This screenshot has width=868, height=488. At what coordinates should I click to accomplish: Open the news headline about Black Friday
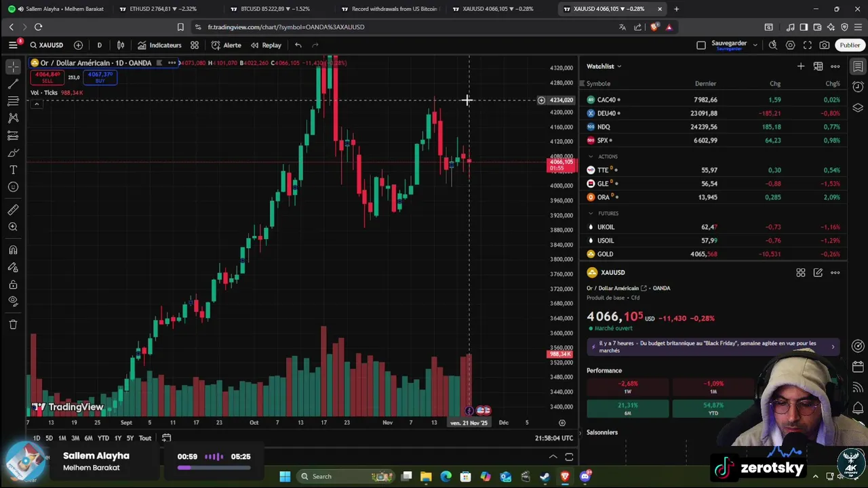click(x=713, y=347)
